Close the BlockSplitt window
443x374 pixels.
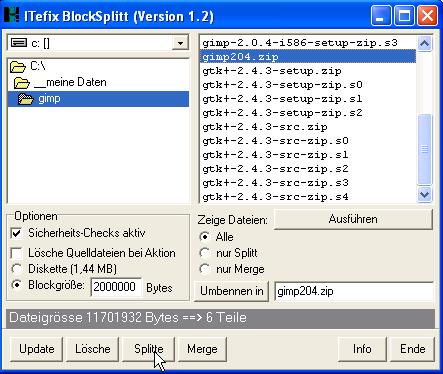pos(427,16)
